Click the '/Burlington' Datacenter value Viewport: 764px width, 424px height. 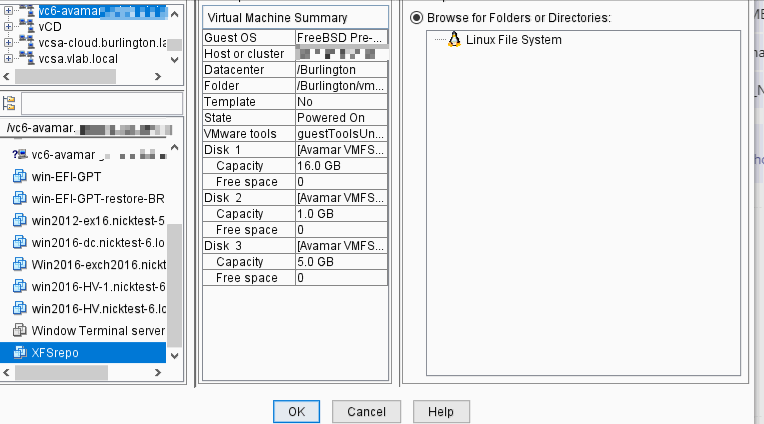[341, 70]
